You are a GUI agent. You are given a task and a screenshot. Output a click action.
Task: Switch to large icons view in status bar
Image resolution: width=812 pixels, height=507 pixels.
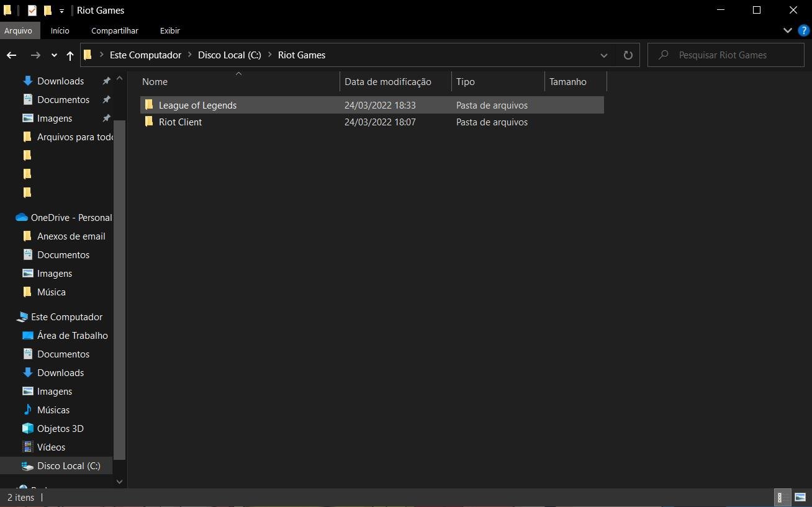[800, 498]
